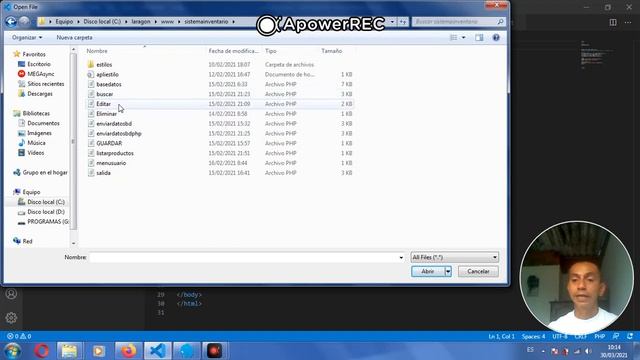Image resolution: width=640 pixels, height=360 pixels.
Task: Click the search magnifier icon
Action: click(x=500, y=22)
